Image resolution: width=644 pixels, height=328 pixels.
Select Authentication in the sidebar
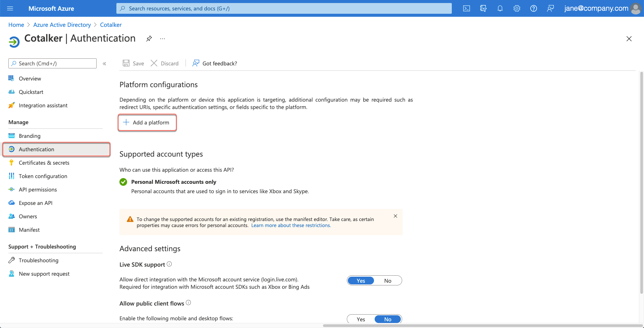click(56, 149)
